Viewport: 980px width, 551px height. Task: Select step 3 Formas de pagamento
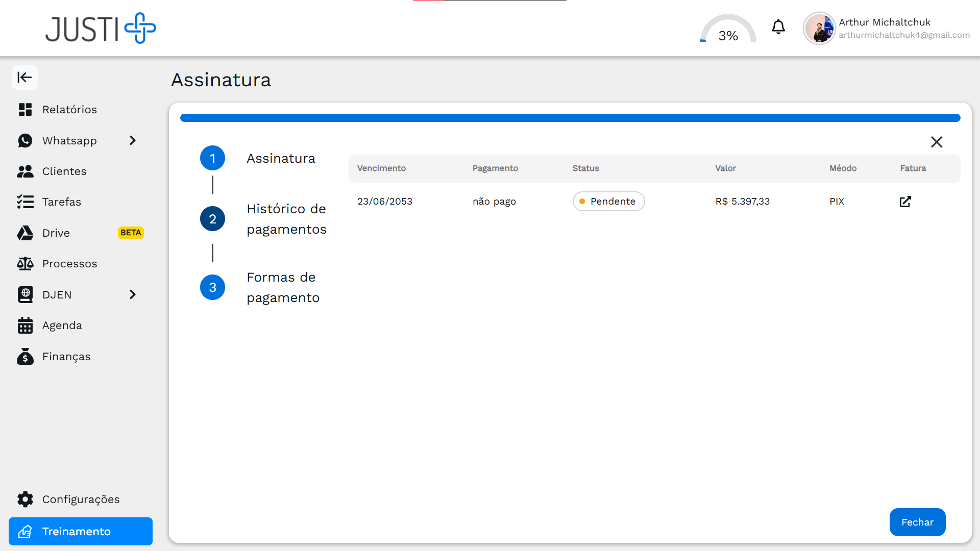click(212, 287)
